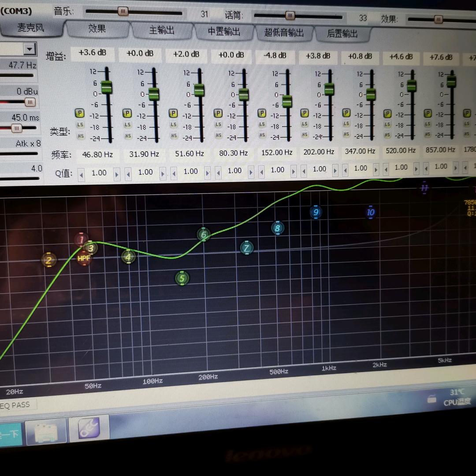Click the 音乐 volume slider handle

coord(123,11)
